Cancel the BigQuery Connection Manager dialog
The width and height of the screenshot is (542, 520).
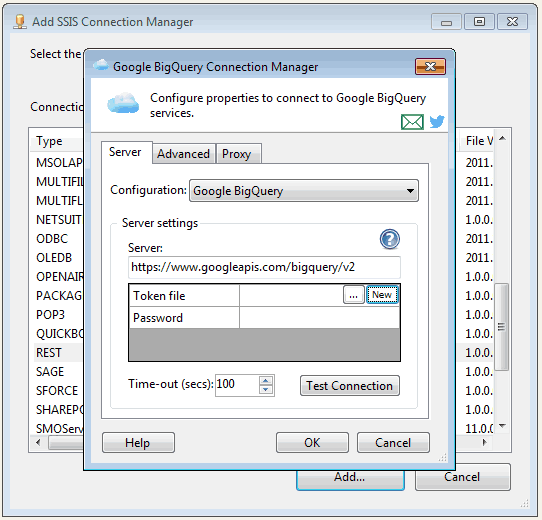393,443
